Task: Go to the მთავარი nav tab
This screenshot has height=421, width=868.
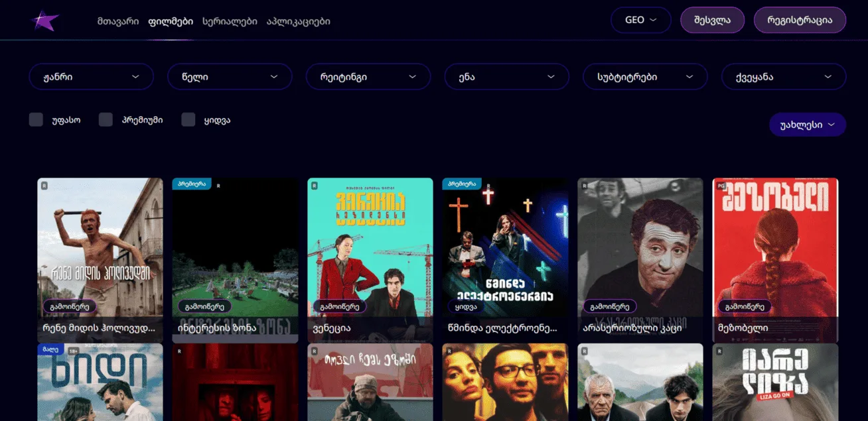Action: (118, 21)
